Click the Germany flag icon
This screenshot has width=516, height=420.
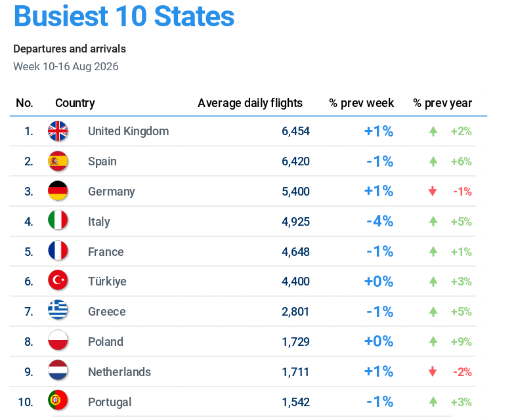coord(58,191)
